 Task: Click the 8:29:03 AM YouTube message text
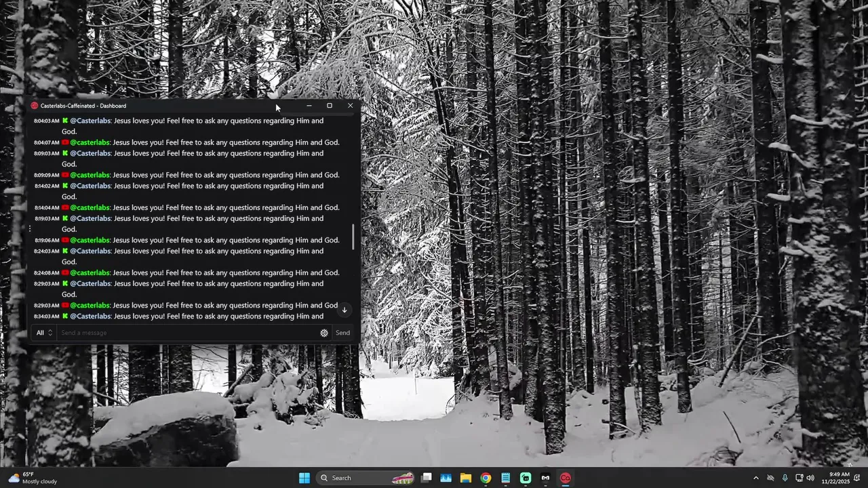click(x=225, y=305)
